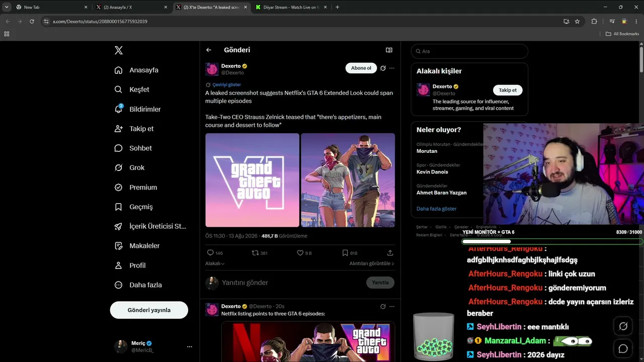
Task: Open Takip et in the left sidebar
Action: pos(134,129)
